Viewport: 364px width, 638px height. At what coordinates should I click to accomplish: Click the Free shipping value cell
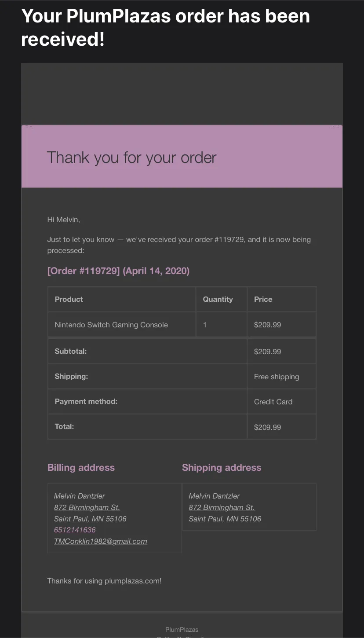pos(281,377)
